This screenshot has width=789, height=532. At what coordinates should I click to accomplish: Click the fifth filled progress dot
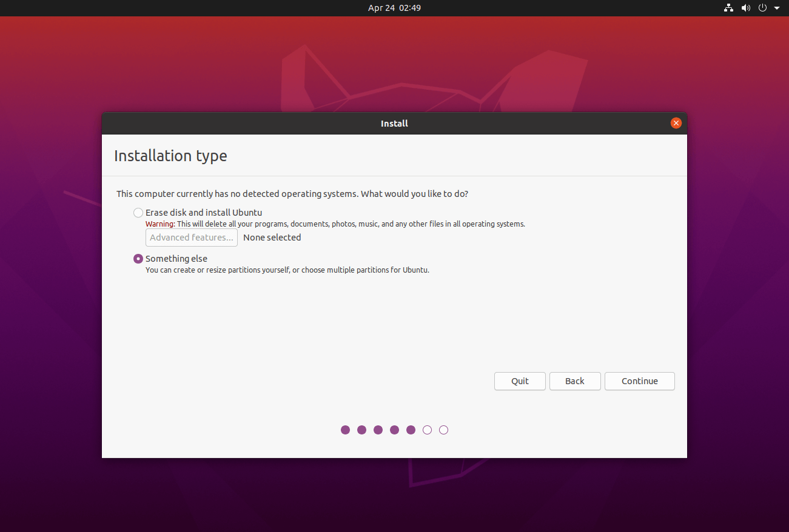(x=411, y=430)
